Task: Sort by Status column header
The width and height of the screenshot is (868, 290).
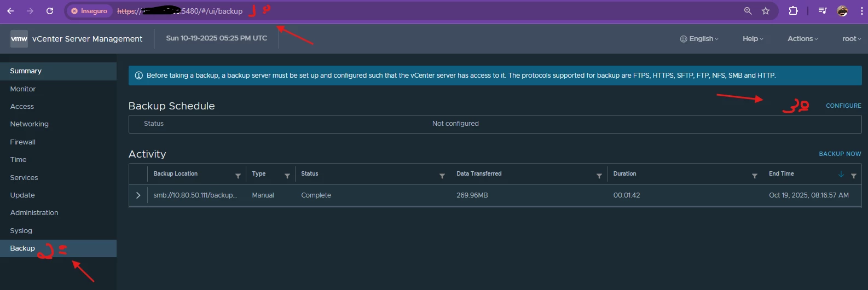Action: [309, 173]
